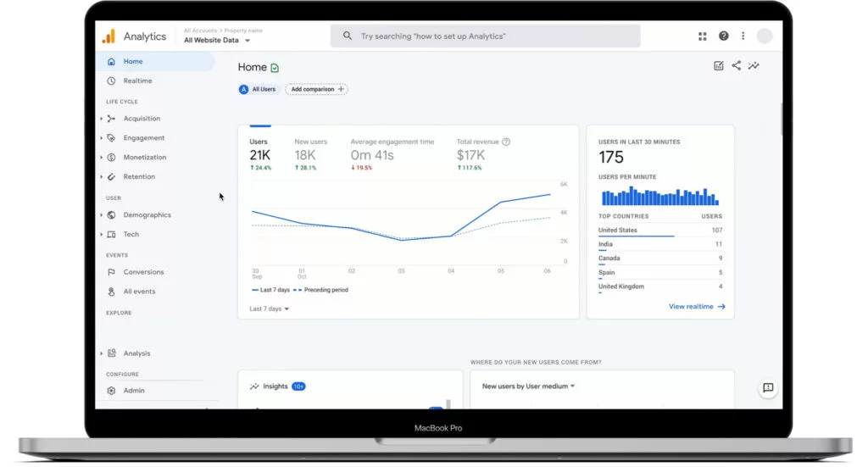The height and width of the screenshot is (467, 868).
Task: Expand the Acquisition section arrow
Action: (102, 119)
